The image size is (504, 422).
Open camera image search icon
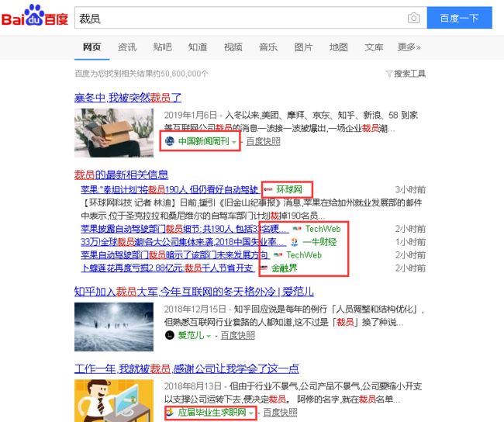pos(414,18)
